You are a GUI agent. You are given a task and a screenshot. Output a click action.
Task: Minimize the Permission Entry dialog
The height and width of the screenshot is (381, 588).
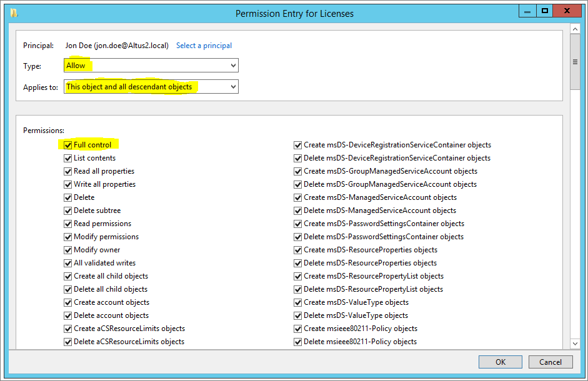coord(528,11)
